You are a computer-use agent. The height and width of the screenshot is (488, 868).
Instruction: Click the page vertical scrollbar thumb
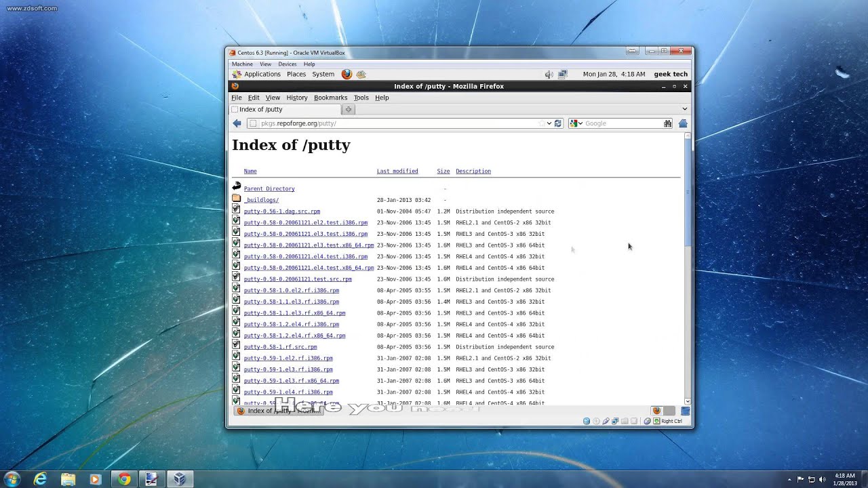coord(688,192)
